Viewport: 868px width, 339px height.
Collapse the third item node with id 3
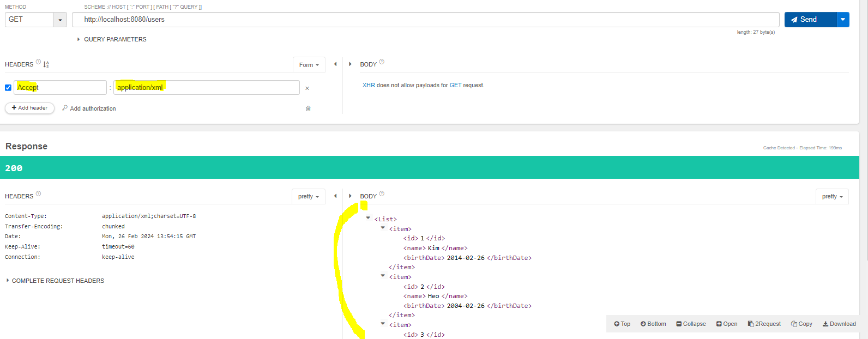[x=383, y=324]
